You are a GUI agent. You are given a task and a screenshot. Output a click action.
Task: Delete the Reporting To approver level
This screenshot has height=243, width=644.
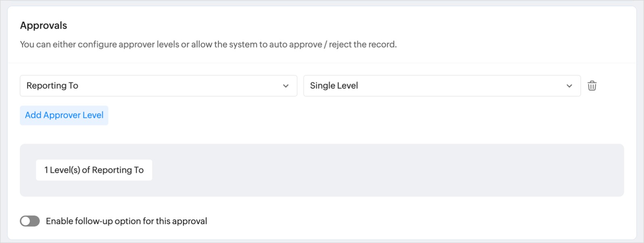(592, 86)
